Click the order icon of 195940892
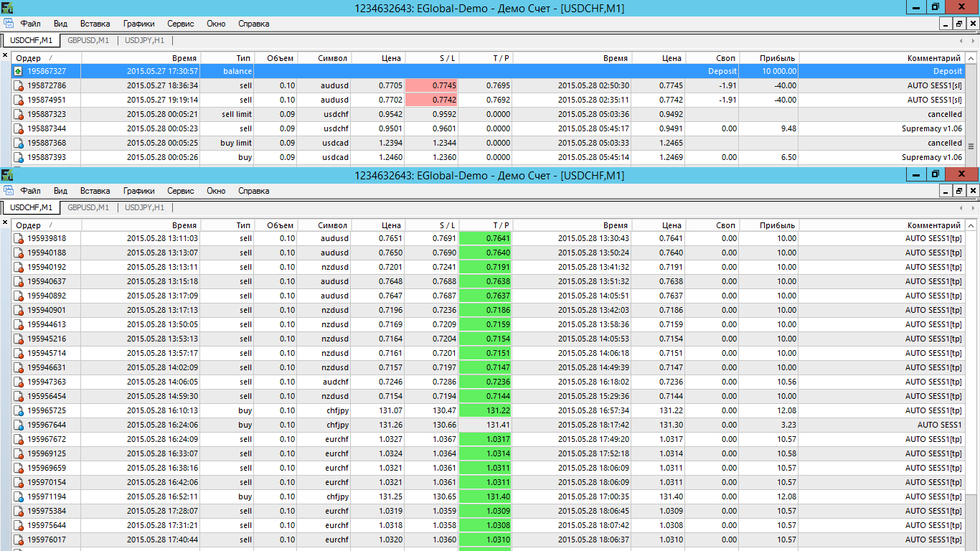The image size is (980, 551). 19,296
